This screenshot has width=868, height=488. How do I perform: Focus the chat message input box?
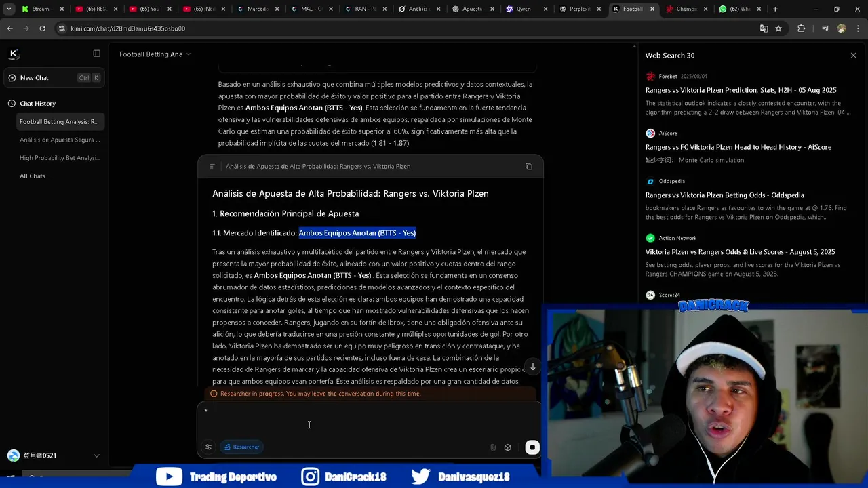coord(370,420)
